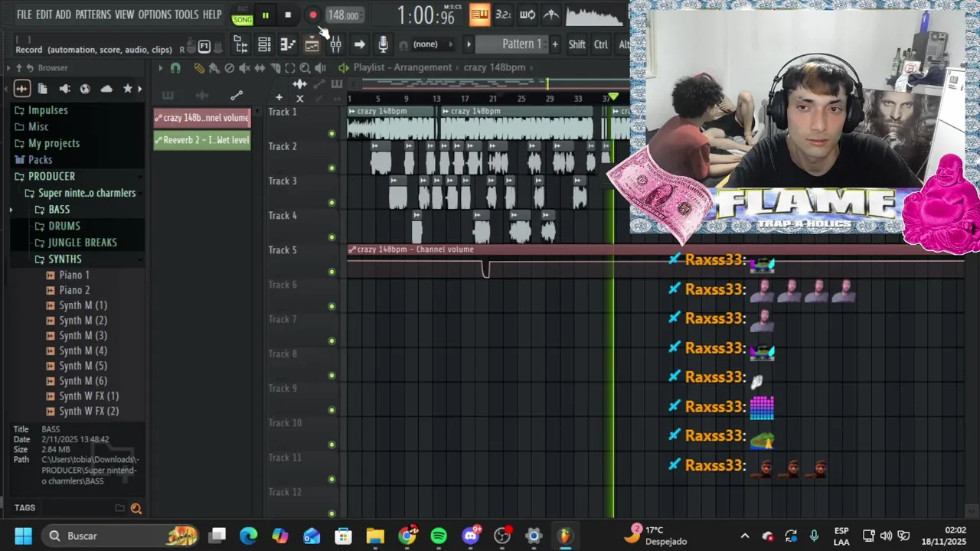Open the FILE menu

pyautogui.click(x=24, y=15)
